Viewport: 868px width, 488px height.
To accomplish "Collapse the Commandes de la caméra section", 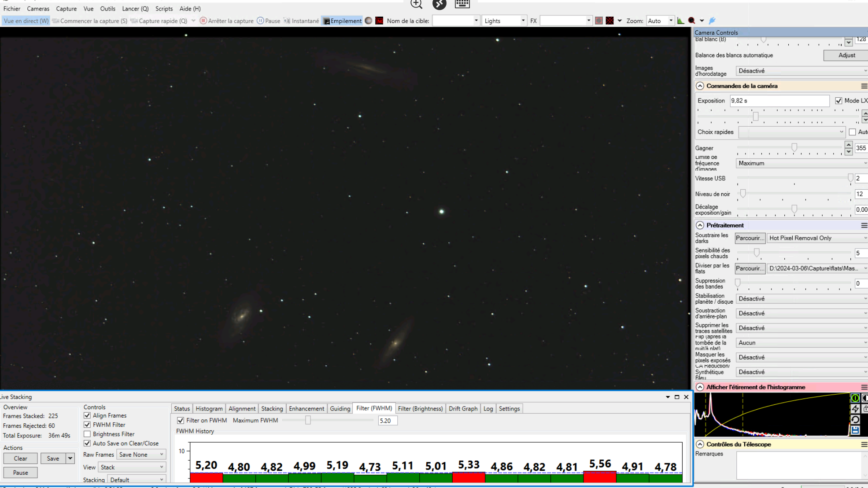I will pyautogui.click(x=700, y=86).
